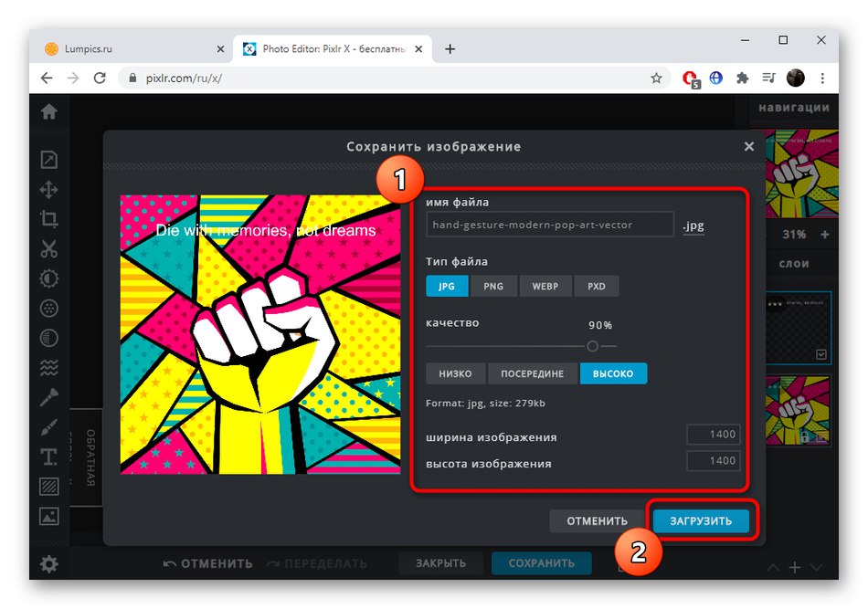The width and height of the screenshot is (868, 609).
Task: Click the bottom undo Отменить button
Action: click(208, 563)
